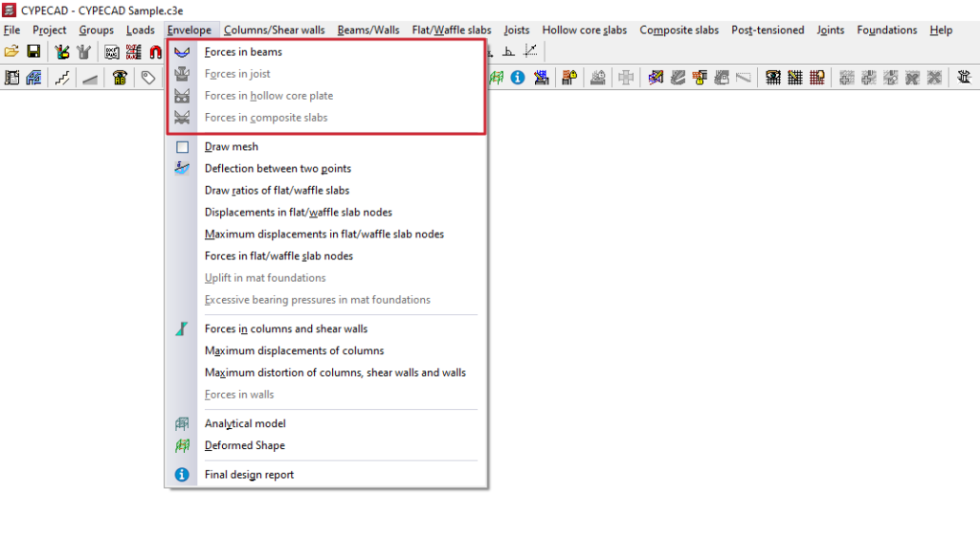This screenshot has height=543, width=980.
Task: Click the pencil drawing sheet toolbar icon
Action: [x=542, y=78]
